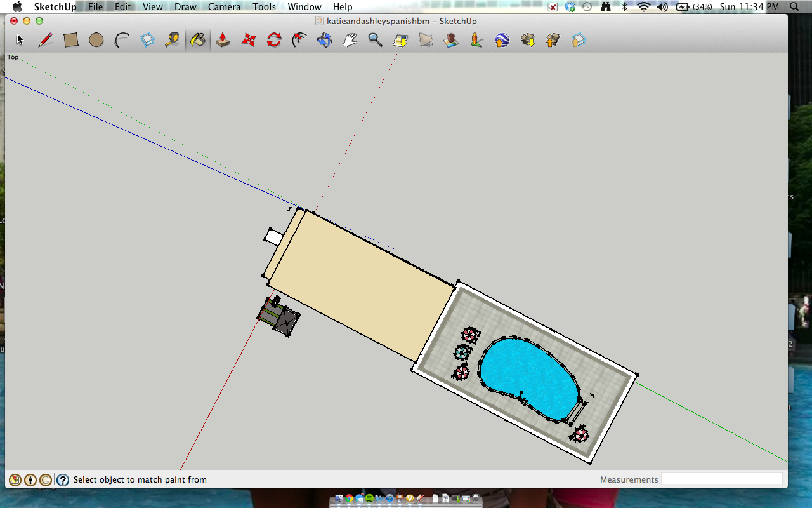Select the Pan hand tool
The width and height of the screenshot is (812, 508).
point(350,41)
